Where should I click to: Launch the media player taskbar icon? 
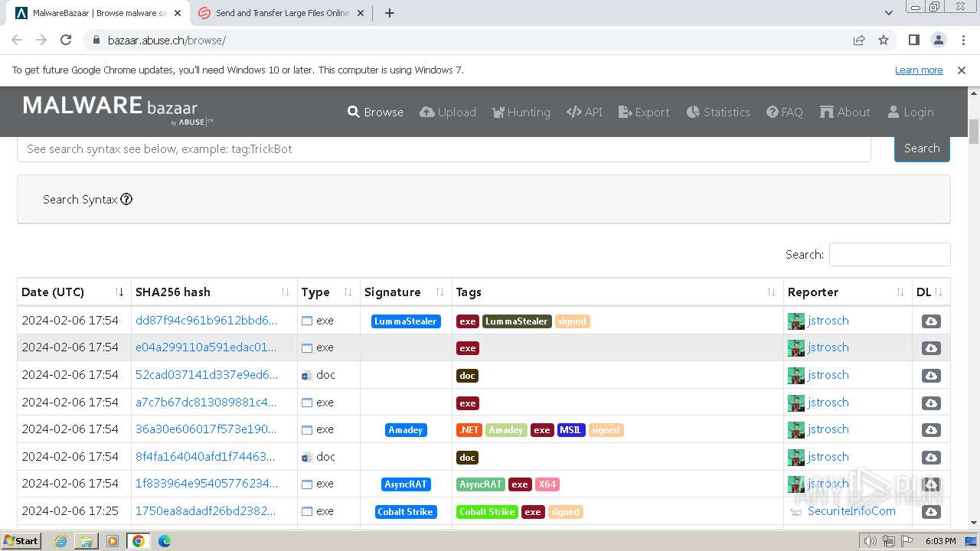click(113, 541)
